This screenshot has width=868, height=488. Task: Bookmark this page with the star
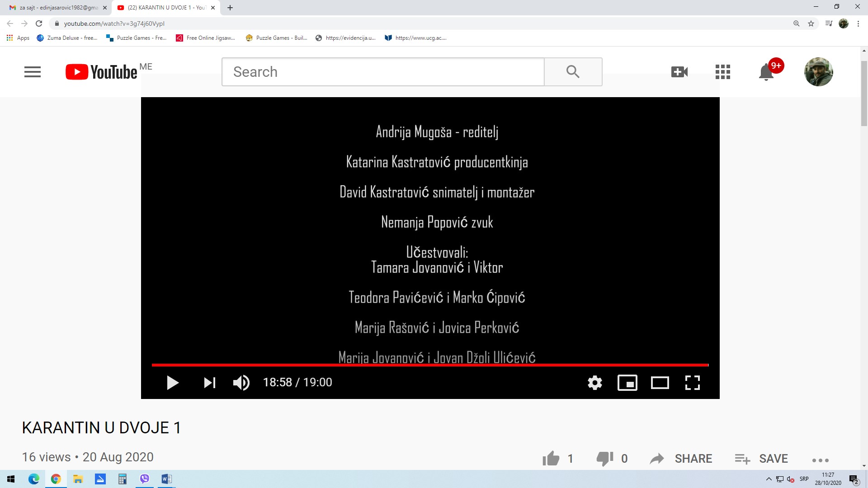(x=811, y=23)
